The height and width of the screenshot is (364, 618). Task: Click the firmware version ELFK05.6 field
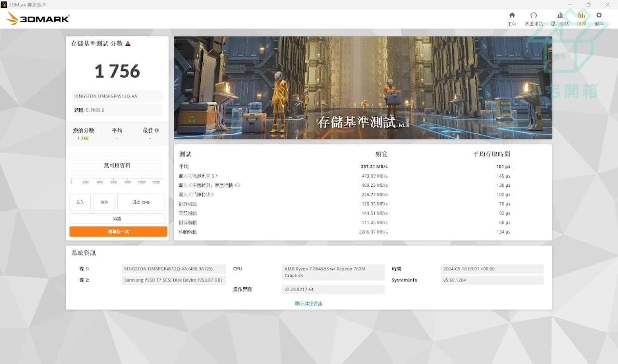pos(117,110)
